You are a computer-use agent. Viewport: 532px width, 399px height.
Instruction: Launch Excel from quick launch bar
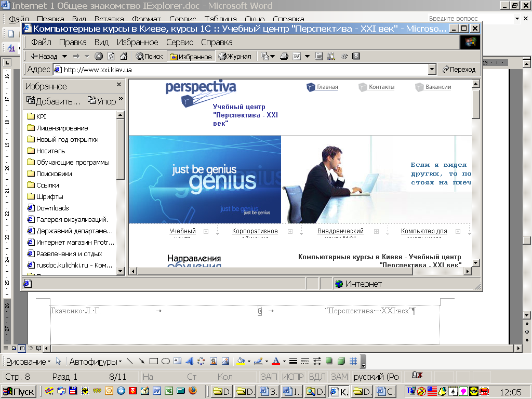[x=169, y=391]
